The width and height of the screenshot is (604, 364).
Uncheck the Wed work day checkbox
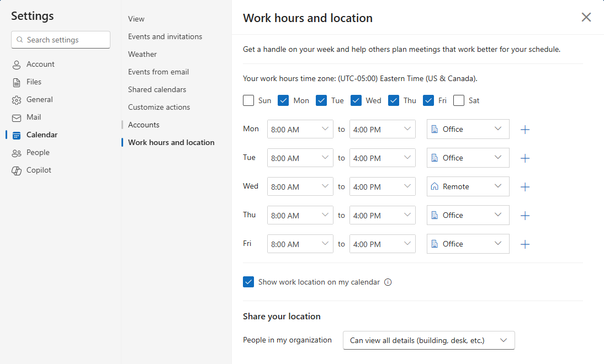pyautogui.click(x=356, y=100)
